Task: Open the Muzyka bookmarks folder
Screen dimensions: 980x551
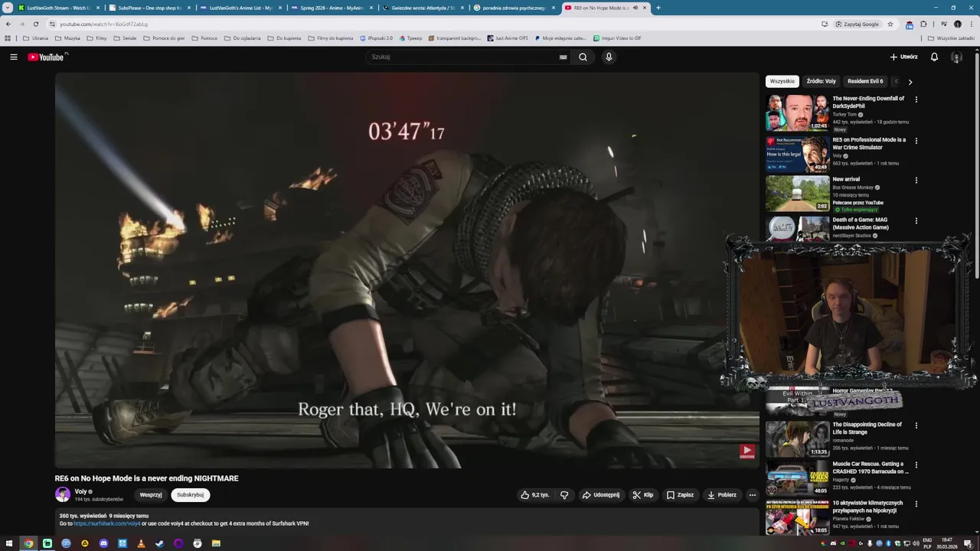Action: click(67, 37)
